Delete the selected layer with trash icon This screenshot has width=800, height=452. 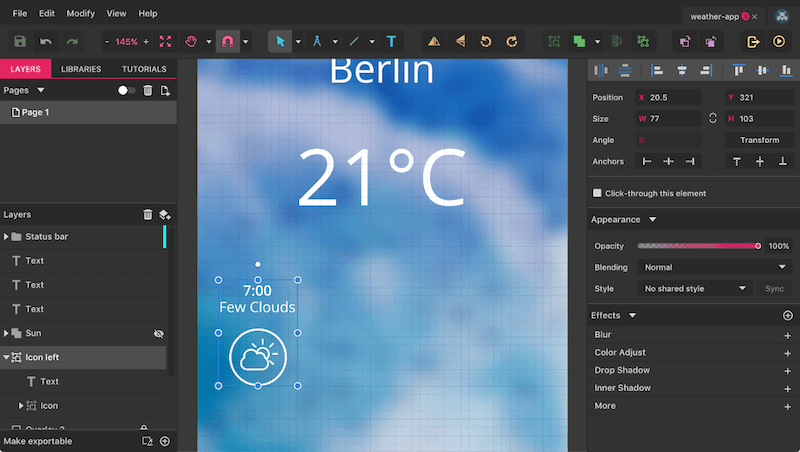(x=148, y=214)
